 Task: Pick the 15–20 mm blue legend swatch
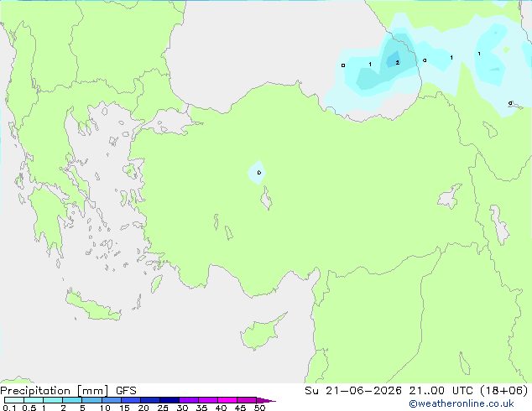point(130,400)
